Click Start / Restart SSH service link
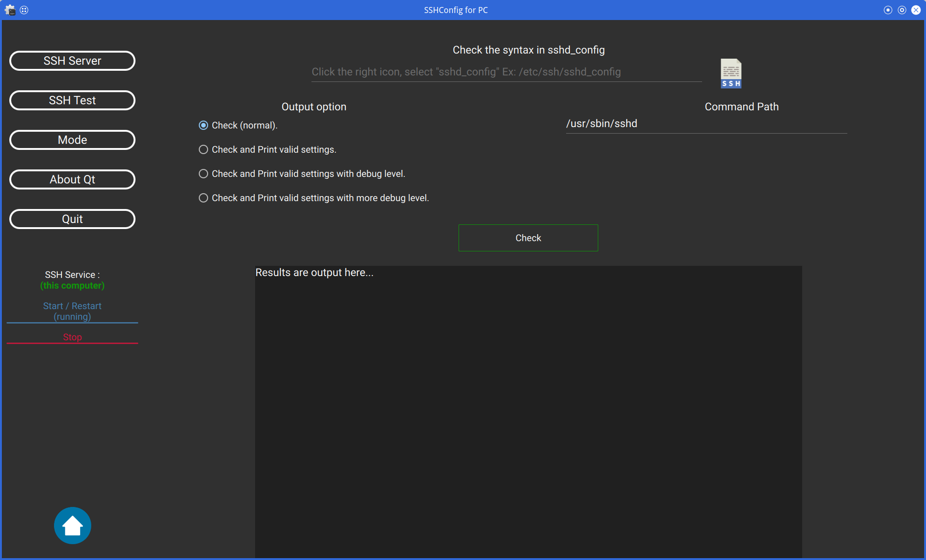The image size is (926, 560). coord(72,311)
